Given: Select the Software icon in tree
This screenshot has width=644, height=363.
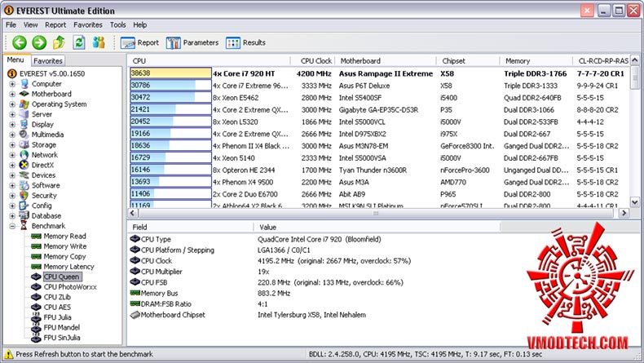Looking at the screenshot, I should 24,185.
